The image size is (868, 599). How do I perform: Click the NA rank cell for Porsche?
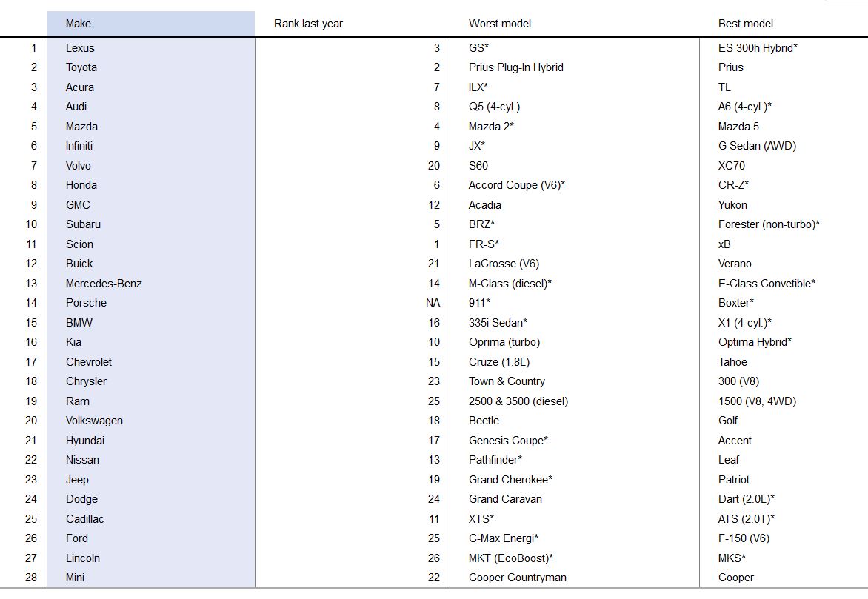click(432, 303)
